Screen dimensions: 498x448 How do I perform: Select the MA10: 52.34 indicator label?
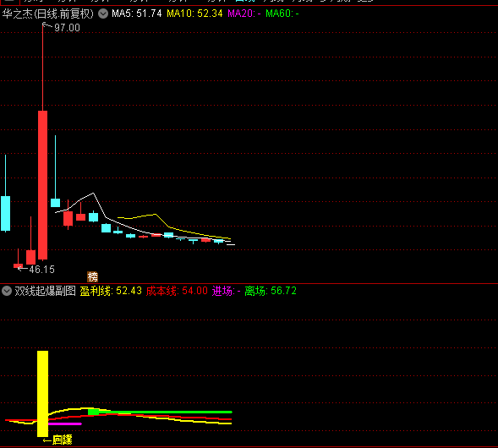194,14
